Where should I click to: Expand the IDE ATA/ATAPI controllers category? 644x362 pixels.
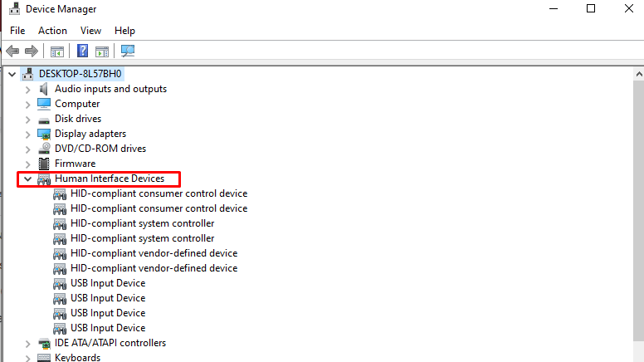tap(27, 343)
